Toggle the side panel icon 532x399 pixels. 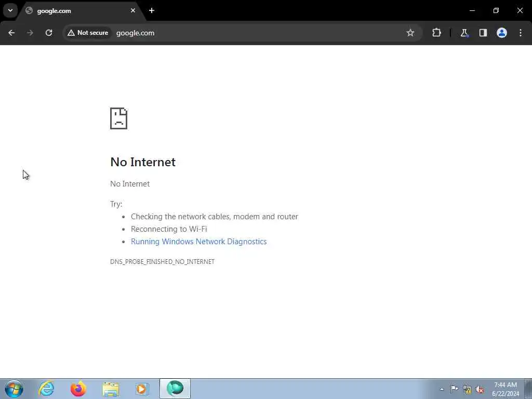click(x=483, y=33)
